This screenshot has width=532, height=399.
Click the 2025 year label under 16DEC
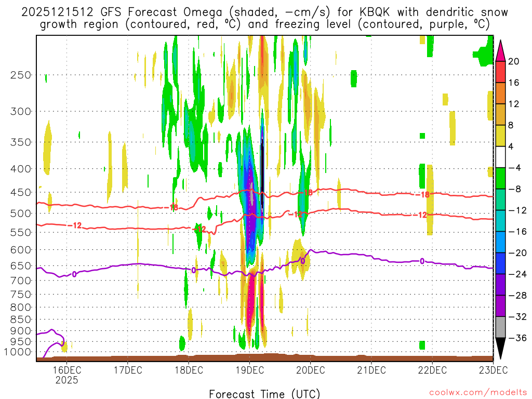pos(66,380)
